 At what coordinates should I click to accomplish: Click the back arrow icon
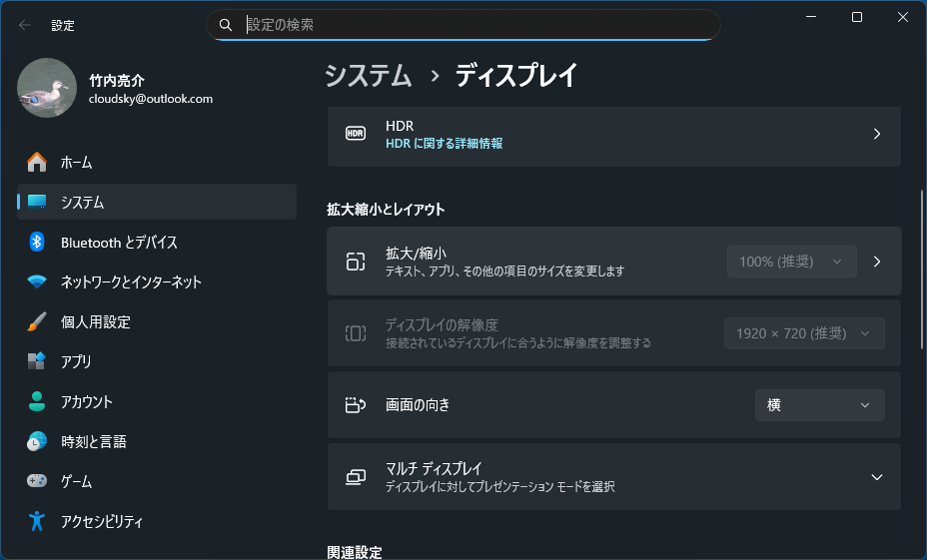coord(24,25)
